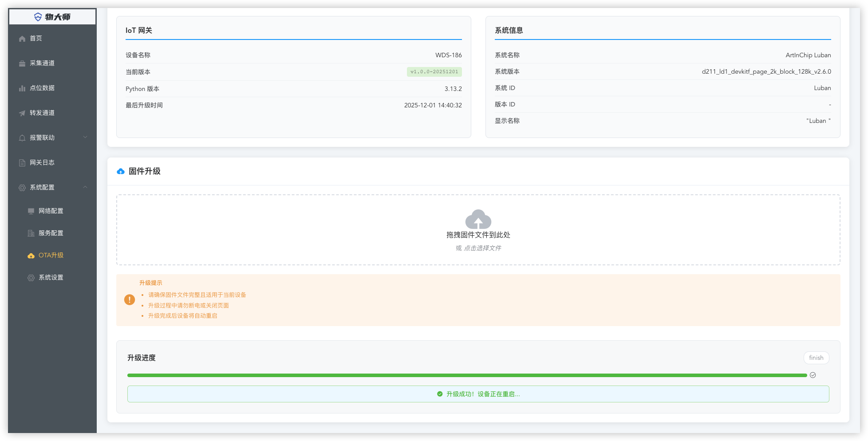Click the home icon in sidebar
The image size is (868, 441).
click(22, 39)
